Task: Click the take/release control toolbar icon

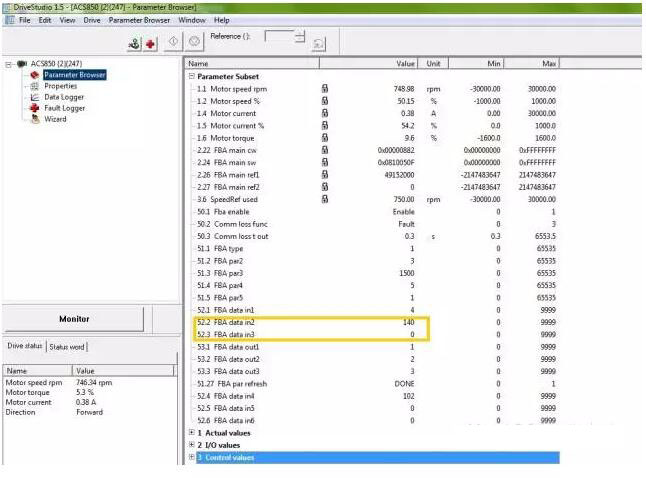Action: 135,43
